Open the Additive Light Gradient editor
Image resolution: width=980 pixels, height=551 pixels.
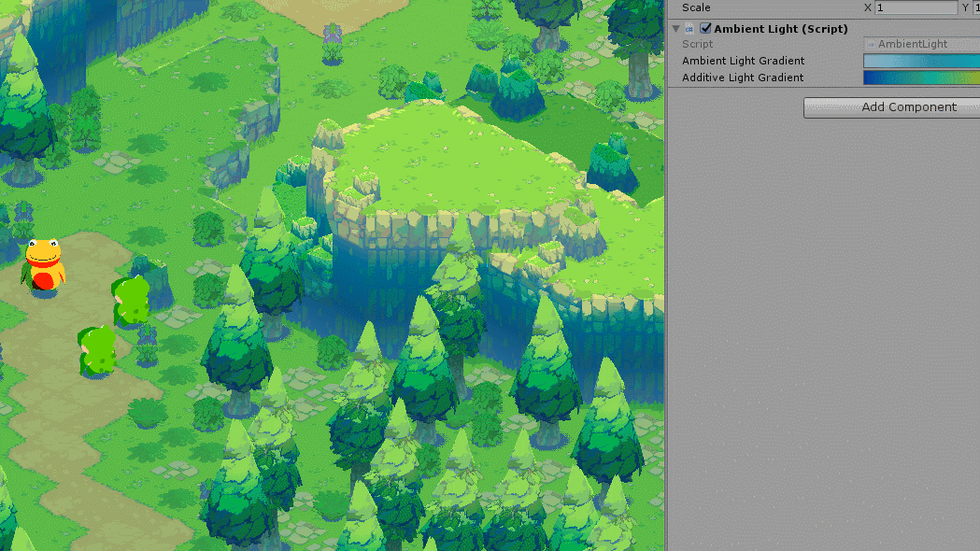click(x=920, y=78)
